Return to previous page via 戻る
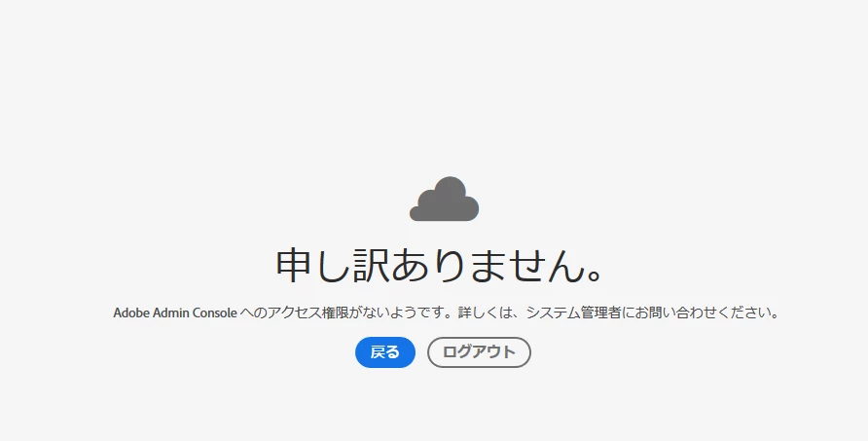 [x=385, y=352]
